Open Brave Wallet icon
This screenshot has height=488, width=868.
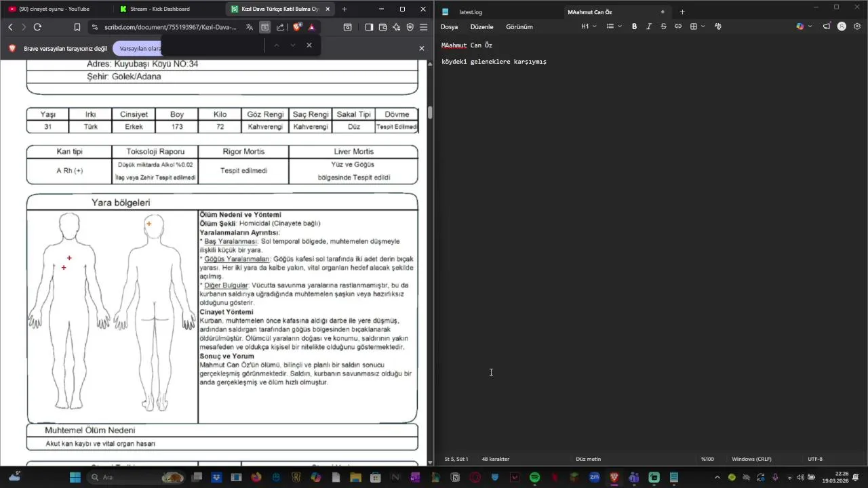pos(383,27)
